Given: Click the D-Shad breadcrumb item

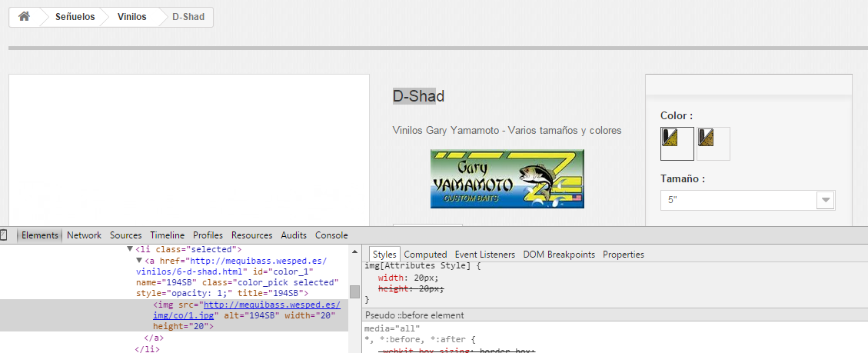Looking at the screenshot, I should 188,17.
